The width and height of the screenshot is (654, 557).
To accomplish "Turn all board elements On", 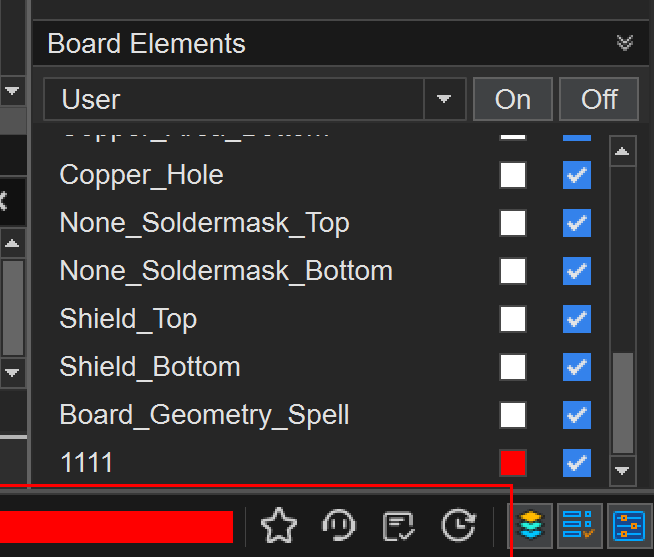I will tap(513, 99).
